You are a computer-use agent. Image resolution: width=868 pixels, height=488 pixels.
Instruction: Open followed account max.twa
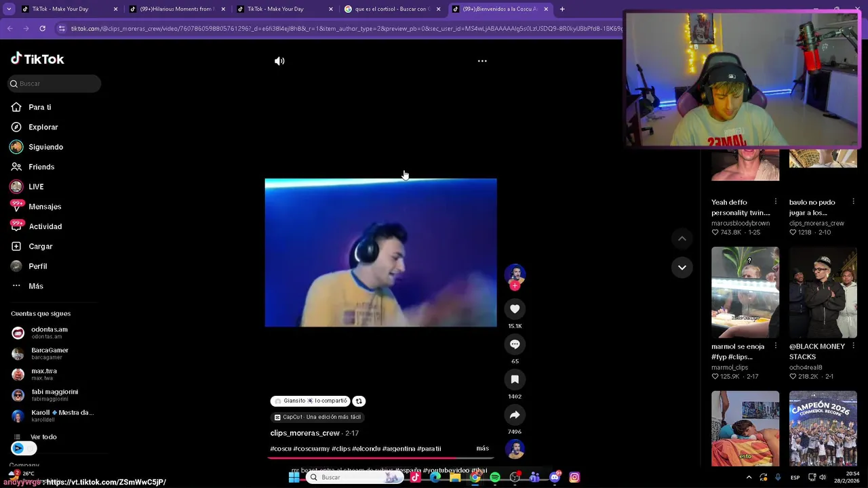(x=43, y=374)
